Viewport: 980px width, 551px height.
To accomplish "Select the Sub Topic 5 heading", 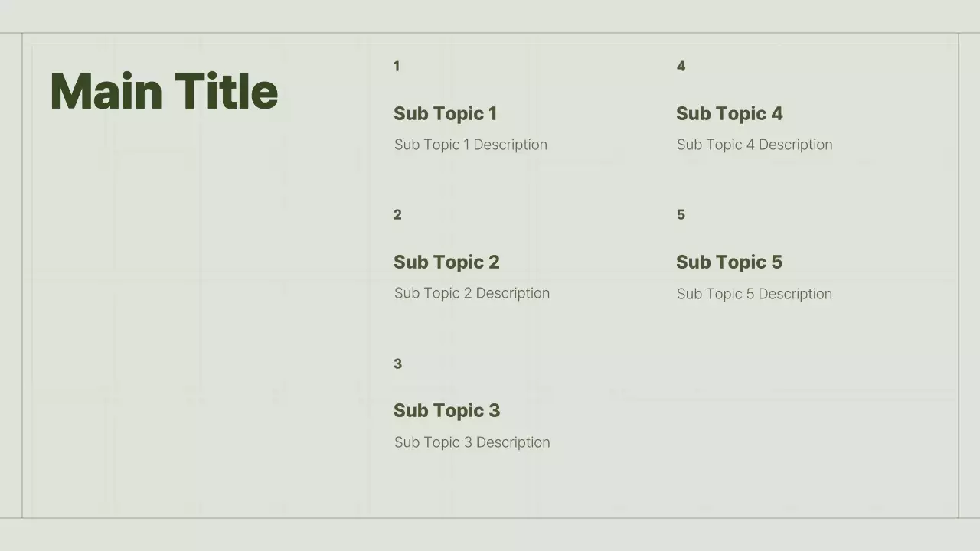I will [x=729, y=262].
